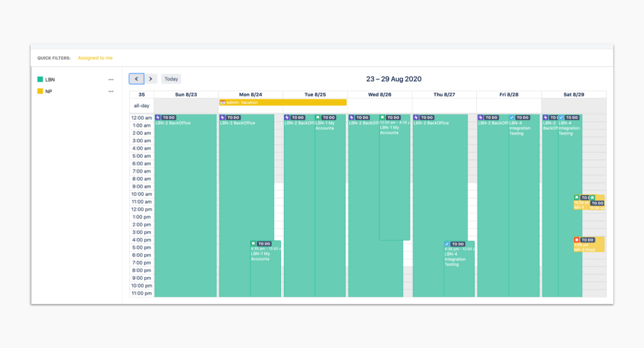Select the Wed 8/26 column header

click(379, 95)
